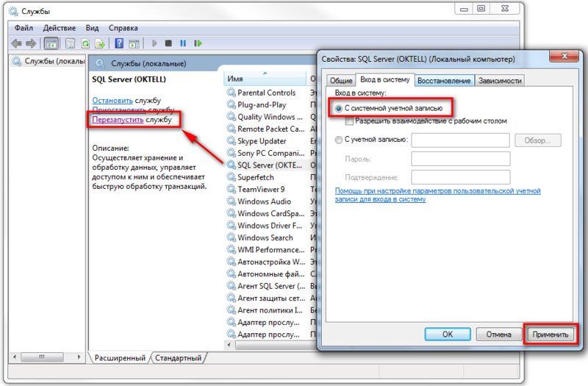
Task: Select С системной учетной записью radio button
Action: coord(339,108)
